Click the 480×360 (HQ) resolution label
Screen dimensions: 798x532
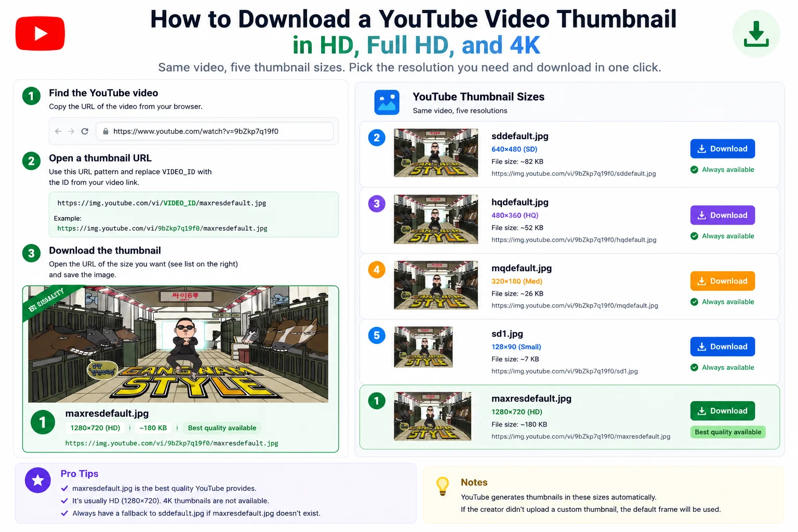[515, 215]
